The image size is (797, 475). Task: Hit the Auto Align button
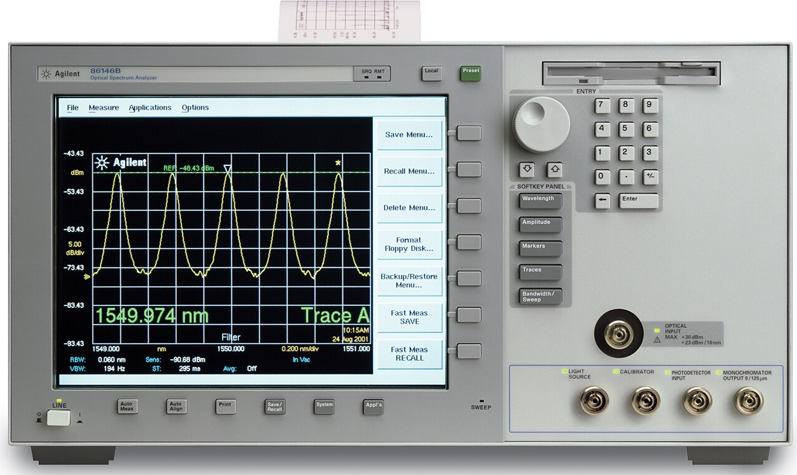[176, 406]
